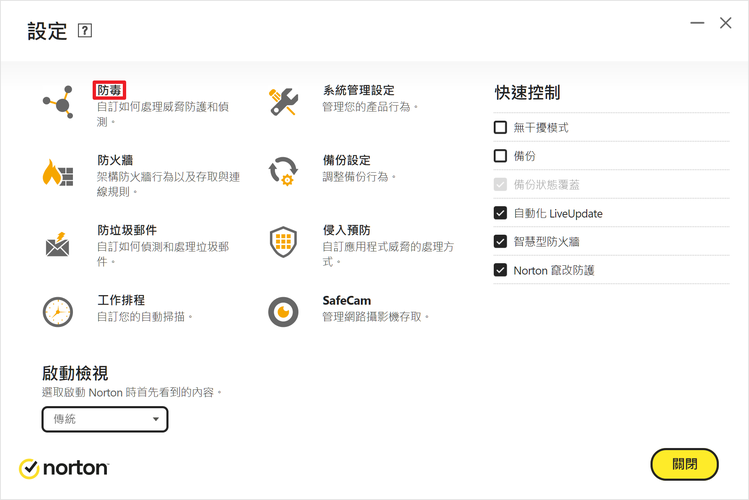Image resolution: width=749 pixels, height=500 pixels.
Task: Open 工作排程 settings link
Action: click(x=121, y=300)
